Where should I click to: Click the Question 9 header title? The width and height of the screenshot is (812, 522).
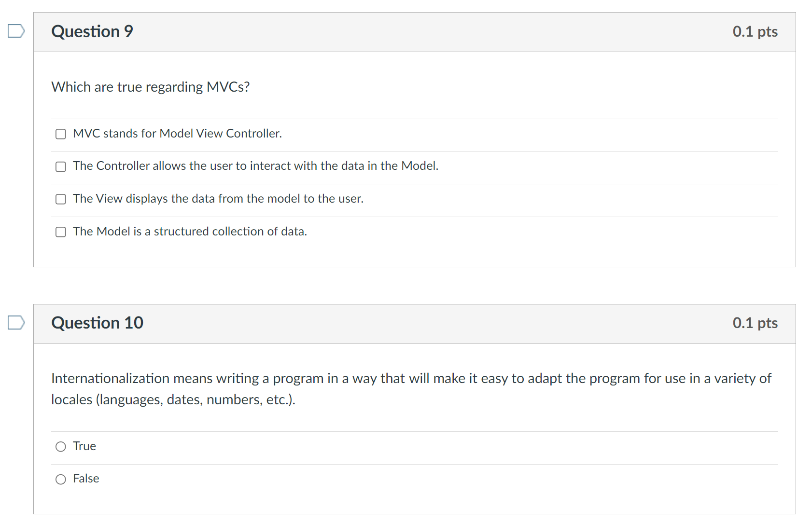[x=92, y=31]
